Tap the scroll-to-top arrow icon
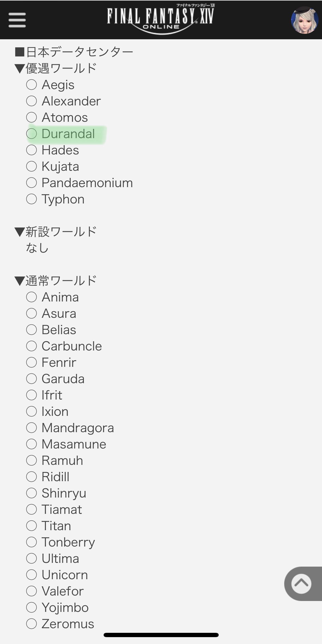 click(x=301, y=584)
